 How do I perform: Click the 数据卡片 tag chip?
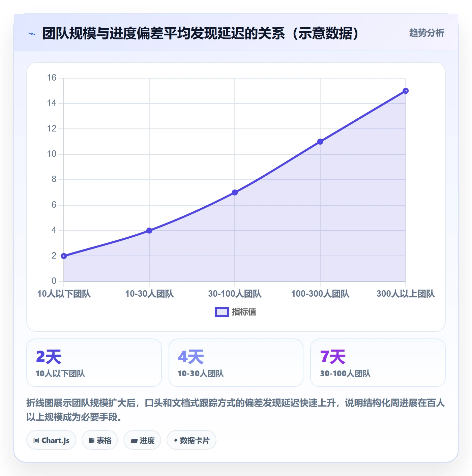coord(191,440)
